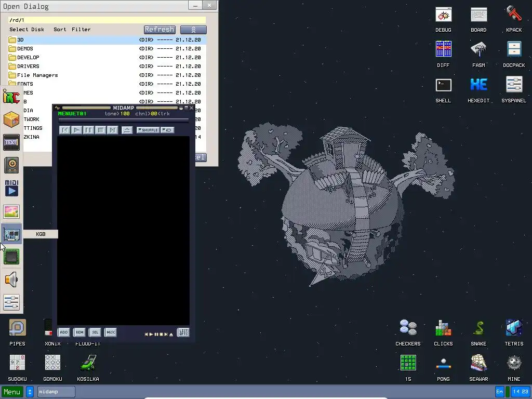Launch KGB circuit-board icon in dock
This screenshot has width=532, height=399.
point(11,234)
